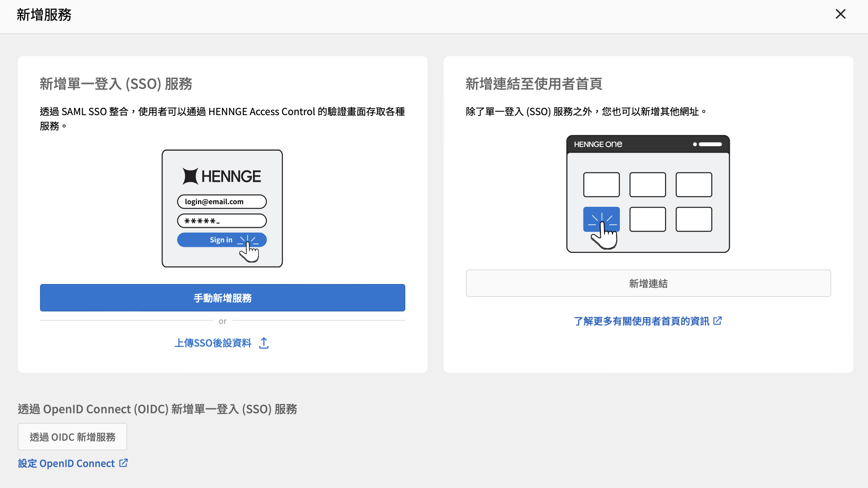
Task: Click the SAML SSO description paragraph
Action: (x=222, y=119)
